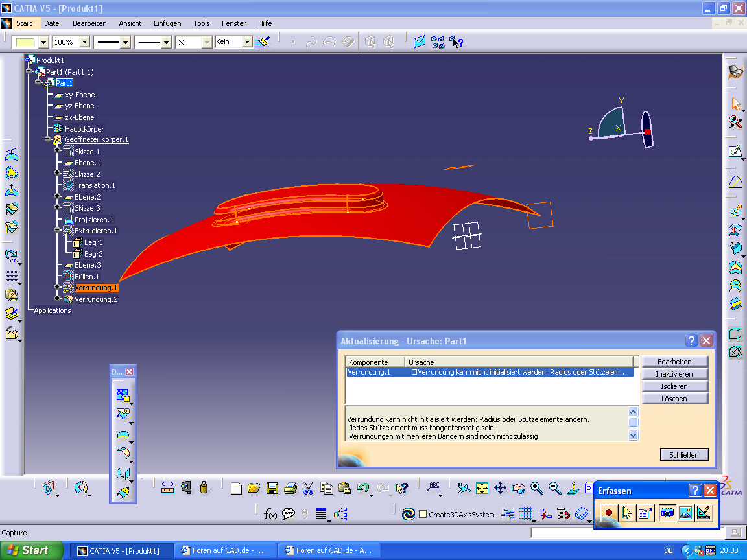The height and width of the screenshot is (560, 747).
Task: Expand the Verrundung.2 tree node
Action: point(58,299)
